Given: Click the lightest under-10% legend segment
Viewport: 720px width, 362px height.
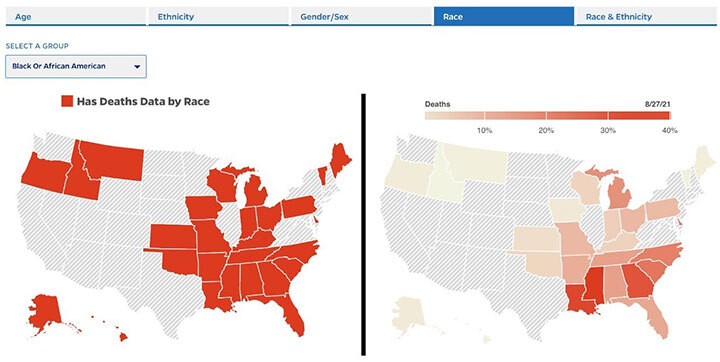Looking at the screenshot, I should (455, 116).
